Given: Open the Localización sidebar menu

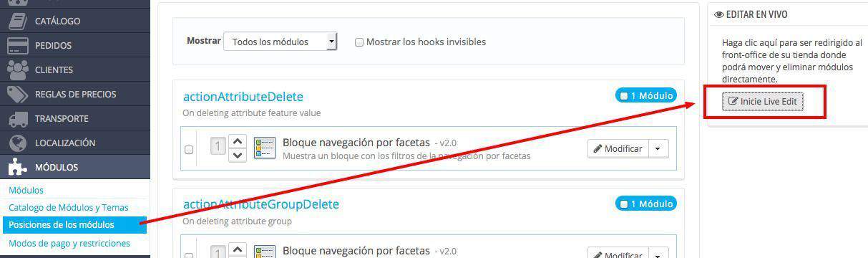Looking at the screenshot, I should tap(74, 143).
